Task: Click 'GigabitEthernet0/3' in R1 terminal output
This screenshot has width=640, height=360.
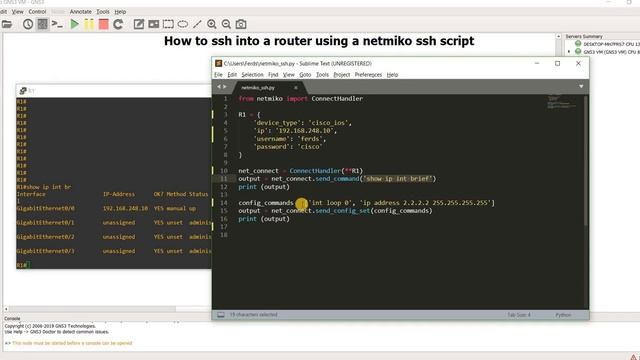Action: (x=46, y=251)
